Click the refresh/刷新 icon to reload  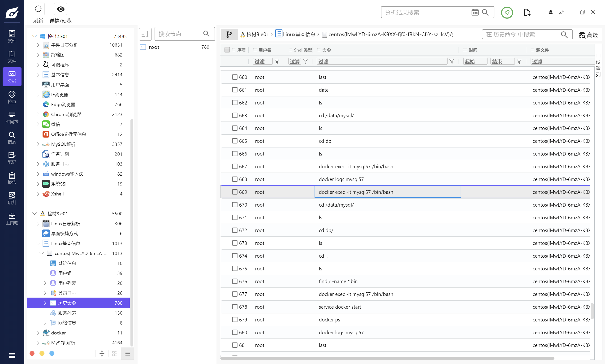point(38,9)
